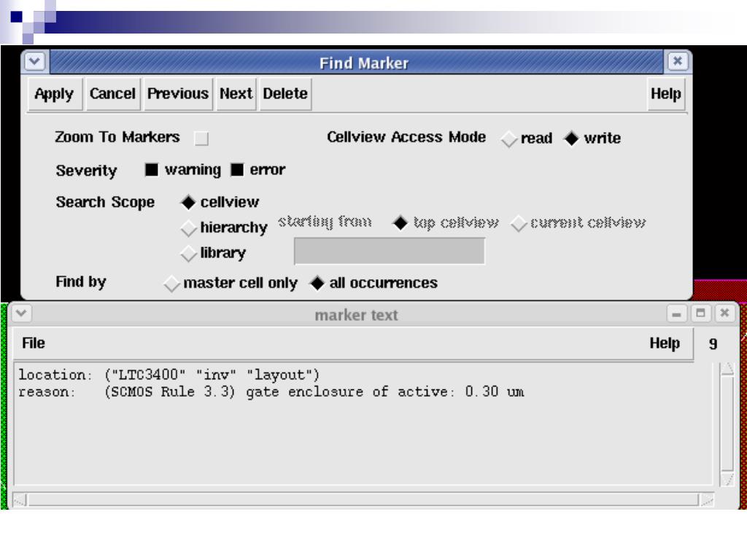The height and width of the screenshot is (560, 747).
Task: Click the grayed library name field
Action: pyautogui.click(x=390, y=251)
